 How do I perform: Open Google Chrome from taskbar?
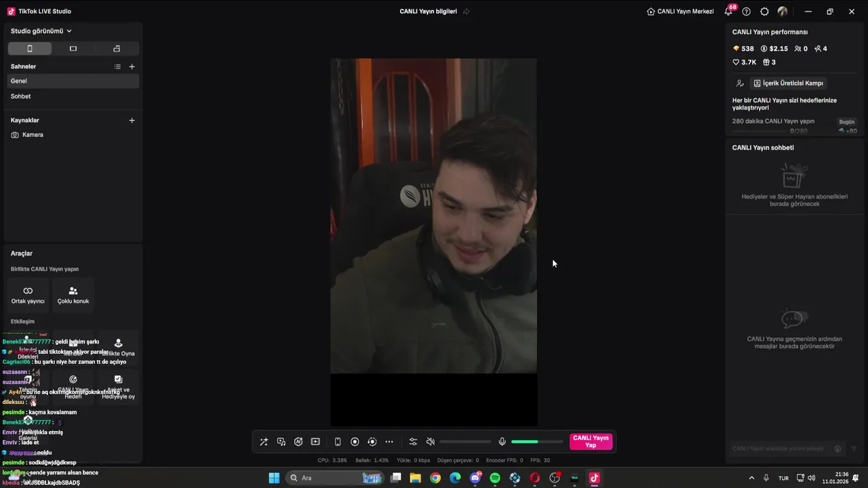tap(435, 478)
